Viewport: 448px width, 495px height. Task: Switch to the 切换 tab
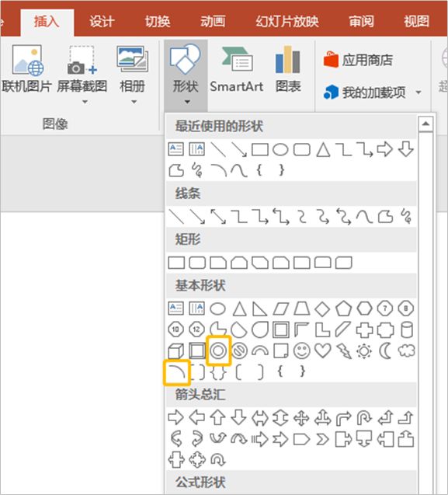point(157,22)
